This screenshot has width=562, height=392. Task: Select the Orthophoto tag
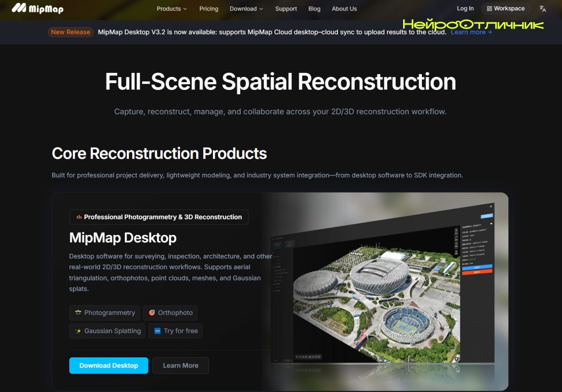coord(170,313)
